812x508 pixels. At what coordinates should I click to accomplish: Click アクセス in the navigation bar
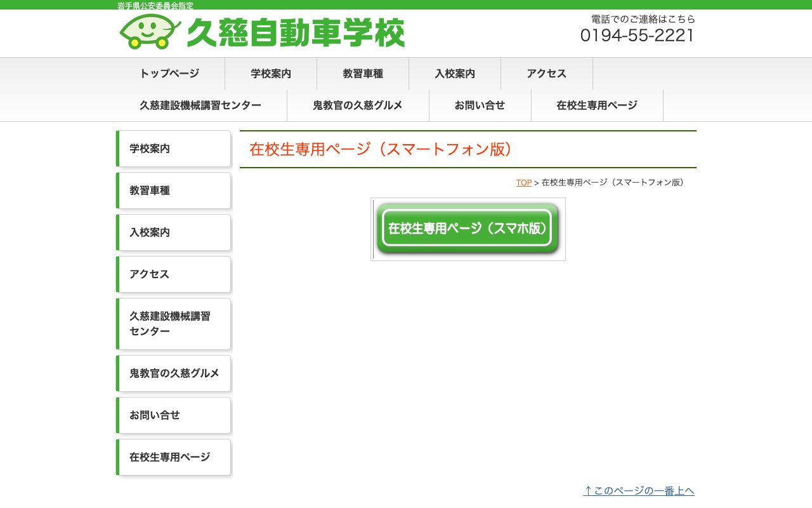[x=546, y=74]
